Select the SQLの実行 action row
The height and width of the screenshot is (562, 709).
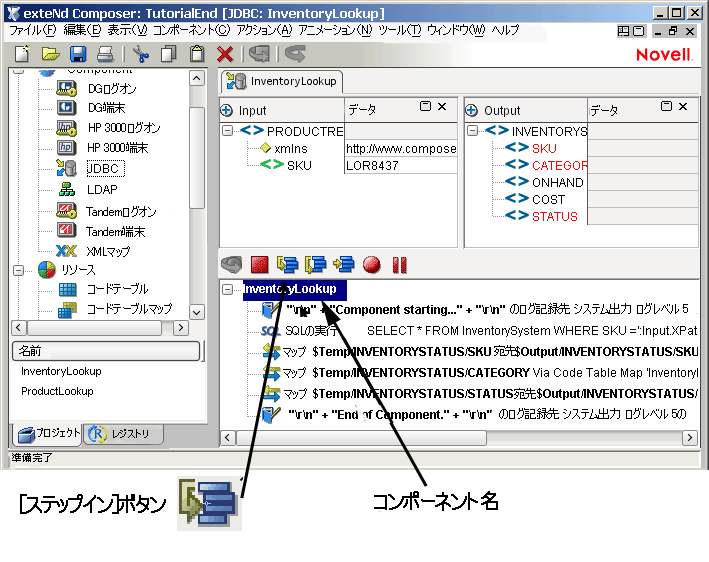479,331
